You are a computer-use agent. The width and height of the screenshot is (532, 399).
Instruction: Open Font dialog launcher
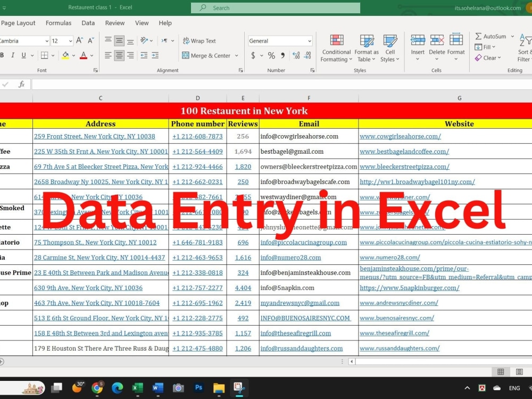pos(95,70)
